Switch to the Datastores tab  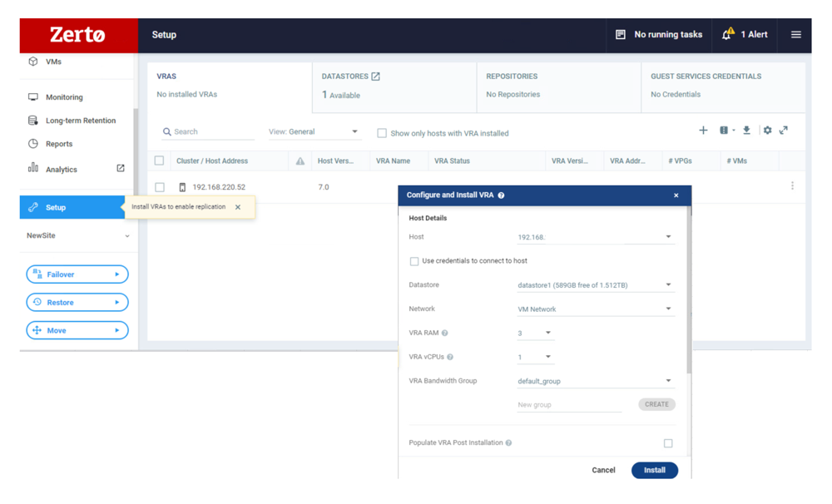(394, 87)
